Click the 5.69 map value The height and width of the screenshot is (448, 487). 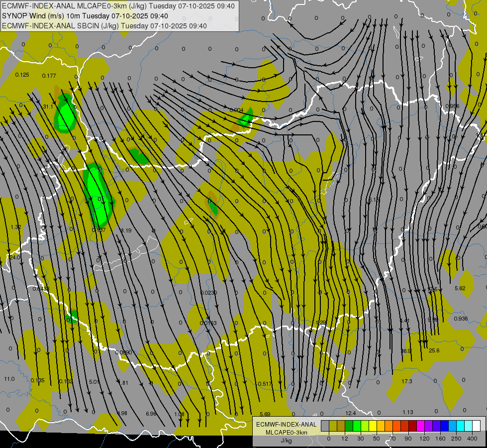265,414
